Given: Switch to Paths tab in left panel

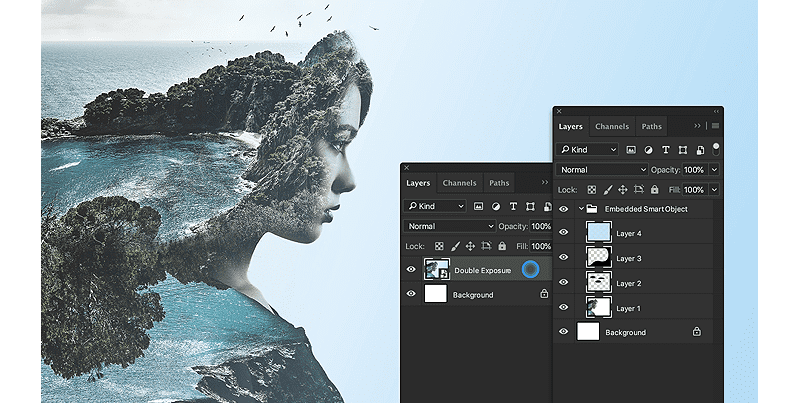Looking at the screenshot, I should (499, 183).
